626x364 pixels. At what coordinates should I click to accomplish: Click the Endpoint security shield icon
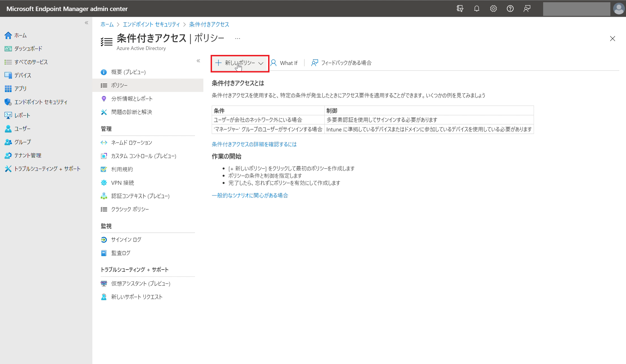[x=8, y=102]
